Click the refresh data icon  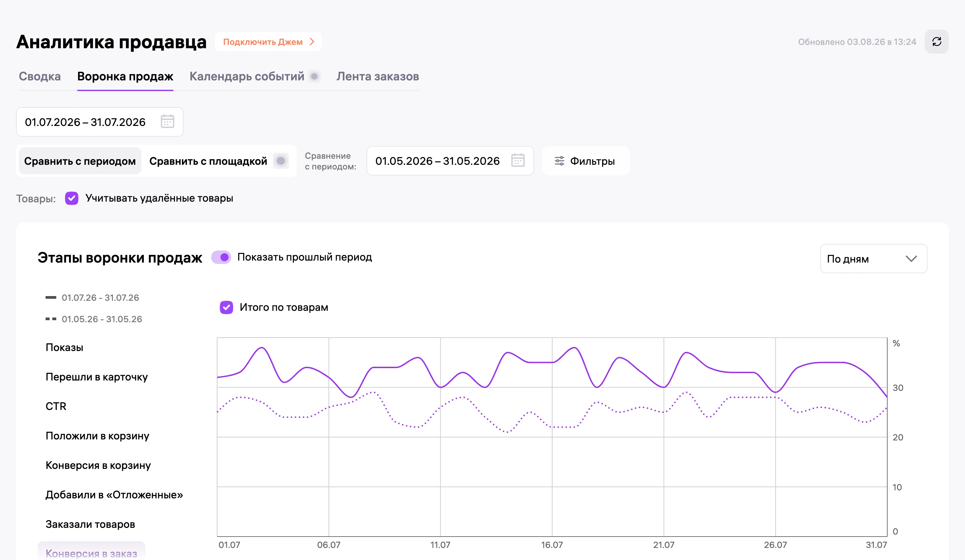point(936,42)
